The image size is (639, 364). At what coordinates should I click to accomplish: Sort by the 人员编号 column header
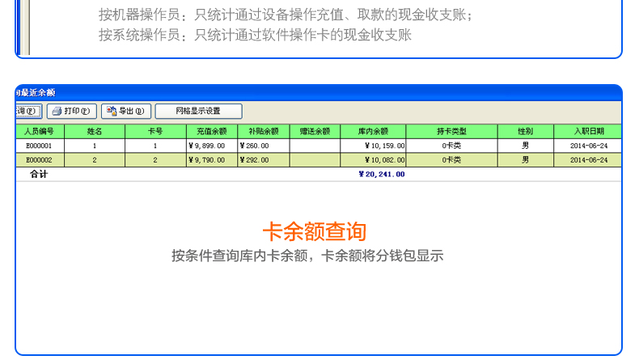(39, 130)
